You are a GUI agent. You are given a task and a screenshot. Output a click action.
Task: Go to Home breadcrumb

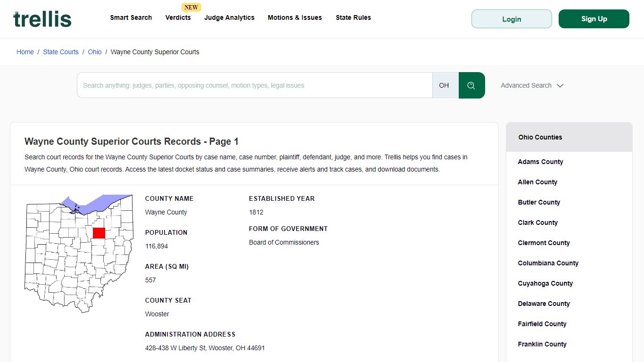click(25, 52)
